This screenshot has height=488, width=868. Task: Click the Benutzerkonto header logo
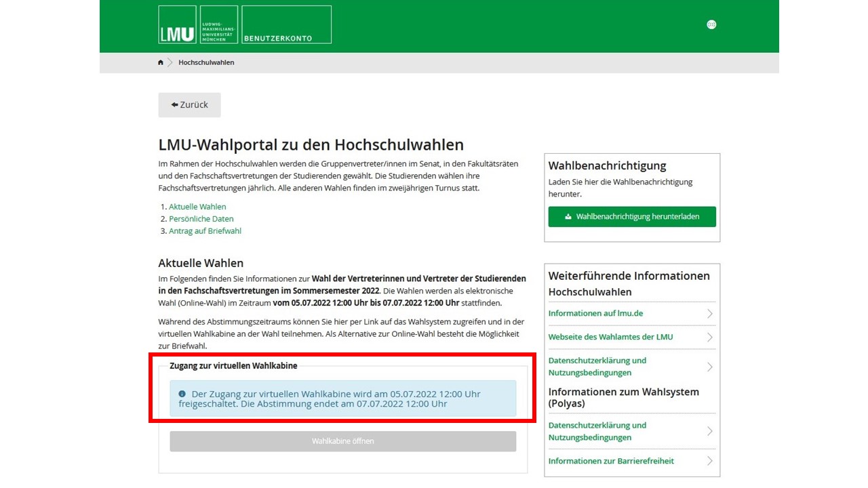286,25
